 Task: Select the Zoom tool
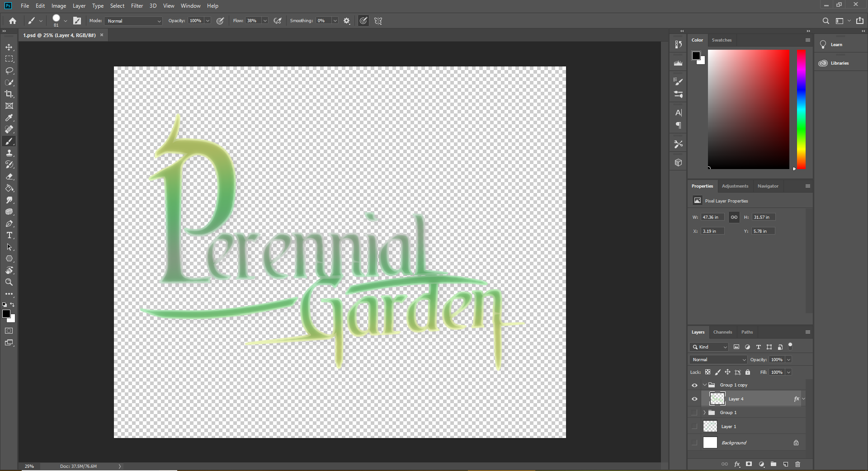point(9,282)
